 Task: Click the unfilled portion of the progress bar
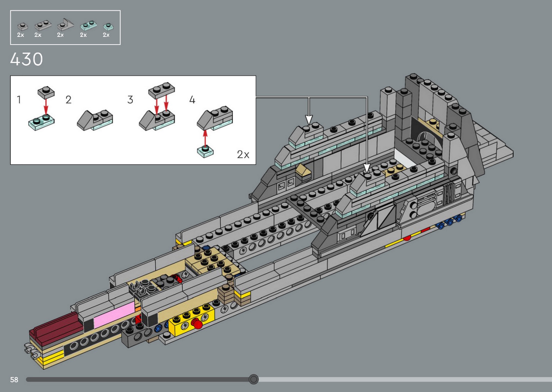[x=405, y=380]
